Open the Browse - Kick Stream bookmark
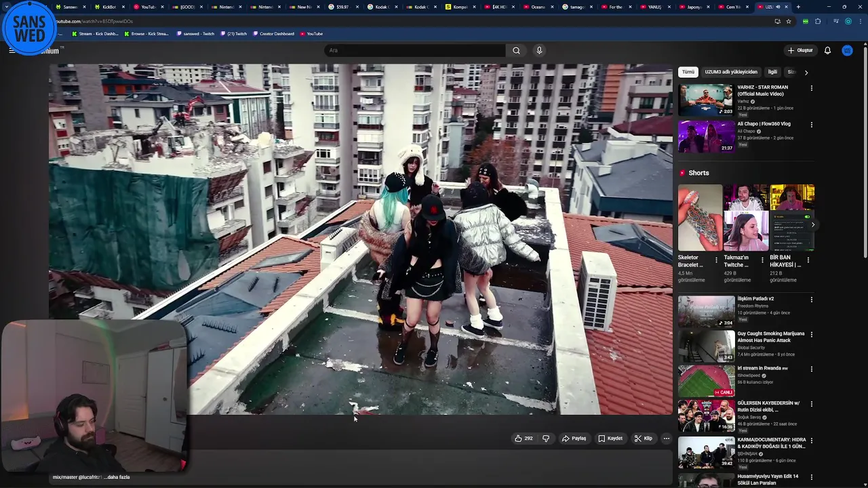Viewport: 868px width, 488px height. (x=146, y=34)
